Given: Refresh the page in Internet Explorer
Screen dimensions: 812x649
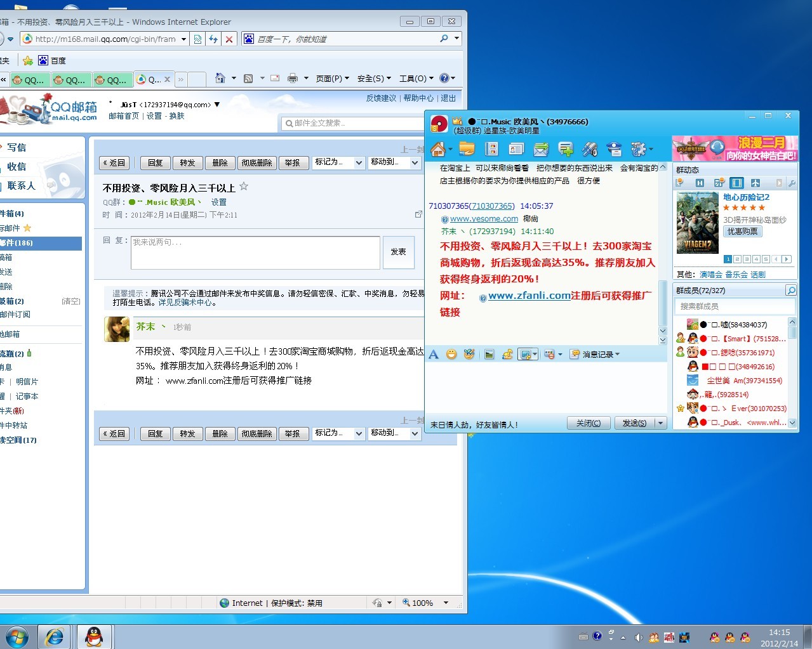Looking at the screenshot, I should click(x=213, y=39).
